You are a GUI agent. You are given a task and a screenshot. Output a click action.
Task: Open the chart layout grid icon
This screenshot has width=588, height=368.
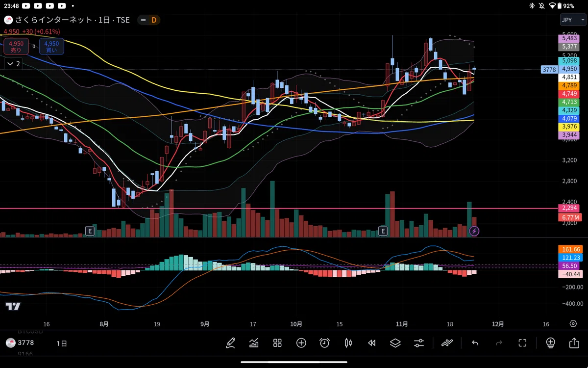coord(277,343)
